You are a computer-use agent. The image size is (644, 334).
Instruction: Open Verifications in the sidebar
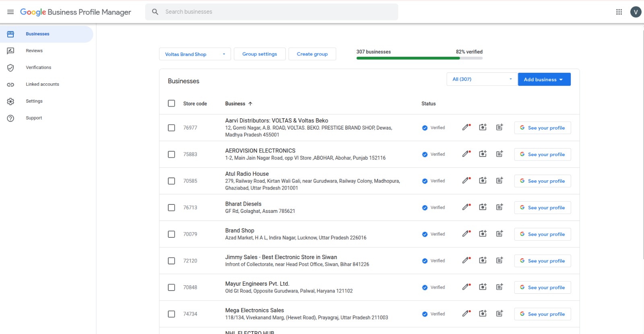tap(38, 68)
